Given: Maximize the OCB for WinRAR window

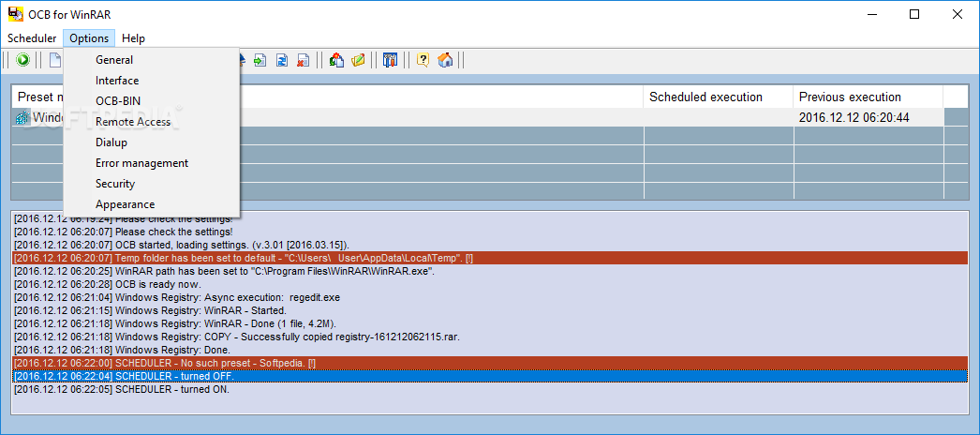Looking at the screenshot, I should [913, 14].
